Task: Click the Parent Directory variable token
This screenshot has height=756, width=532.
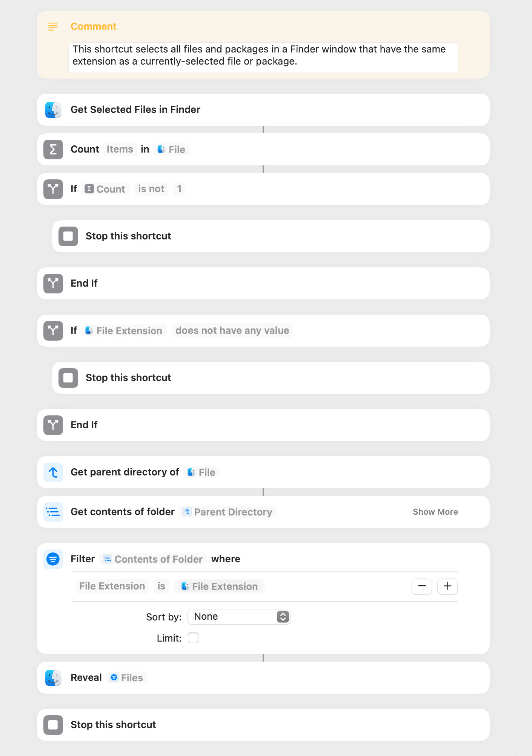Action: [x=228, y=512]
